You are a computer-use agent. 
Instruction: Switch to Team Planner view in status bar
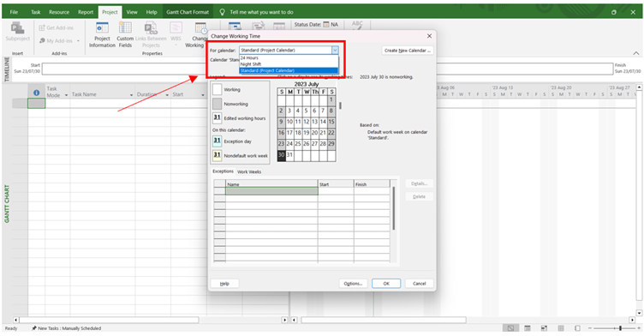click(544, 328)
